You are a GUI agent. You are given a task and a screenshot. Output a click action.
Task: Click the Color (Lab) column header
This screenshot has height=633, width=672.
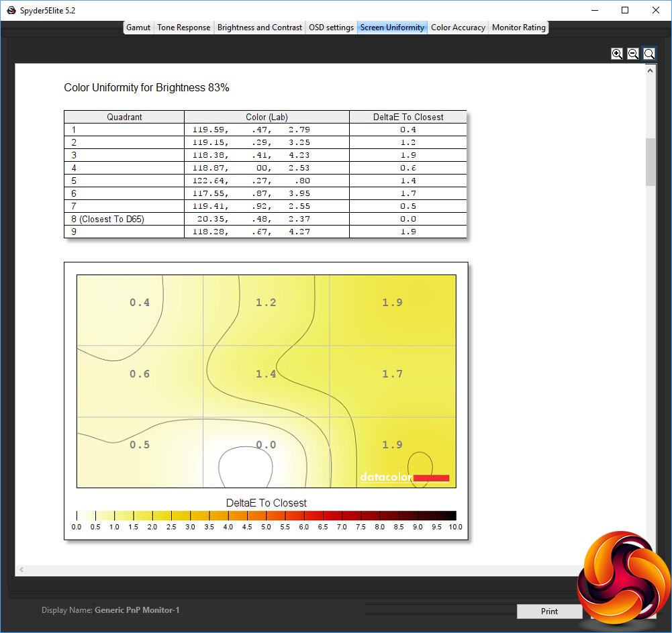[x=267, y=117]
